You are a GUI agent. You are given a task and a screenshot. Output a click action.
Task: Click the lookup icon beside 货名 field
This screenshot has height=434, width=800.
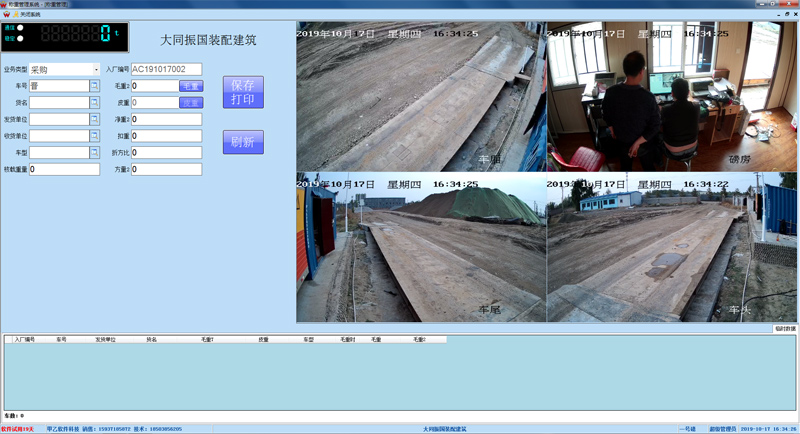(95, 103)
